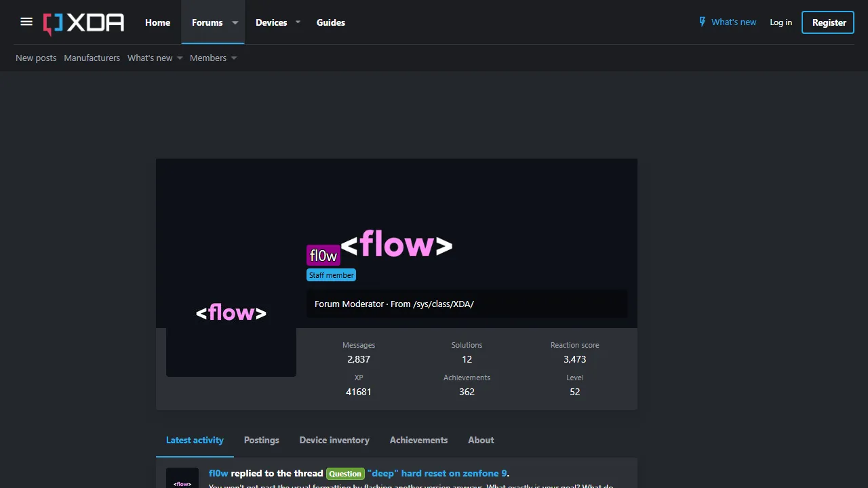Go to the Home menu item
The width and height of the screenshot is (868, 488).
click(x=157, y=22)
